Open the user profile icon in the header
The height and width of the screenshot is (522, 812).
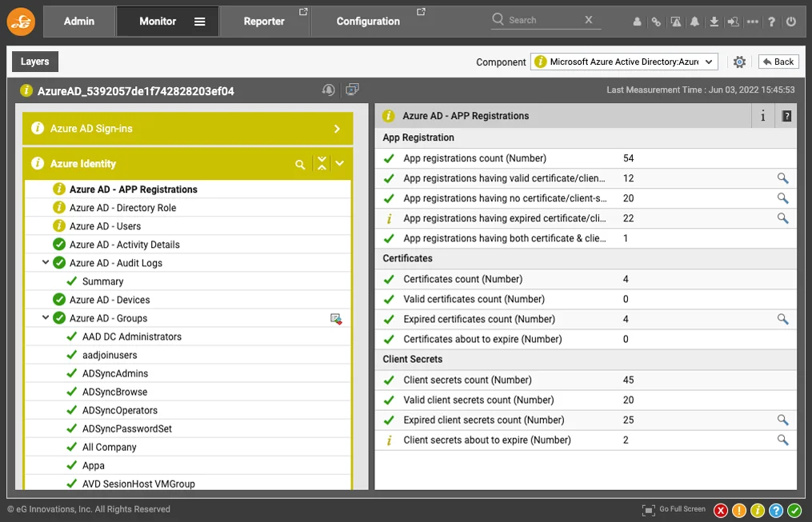point(637,22)
